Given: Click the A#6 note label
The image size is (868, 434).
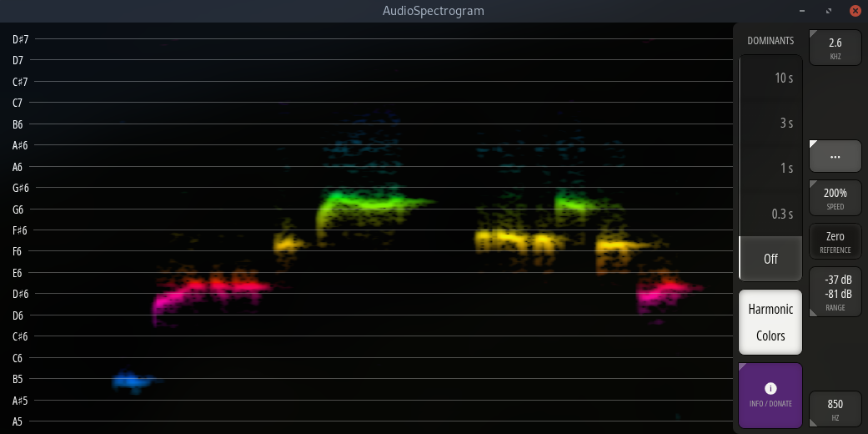Looking at the screenshot, I should point(21,146).
